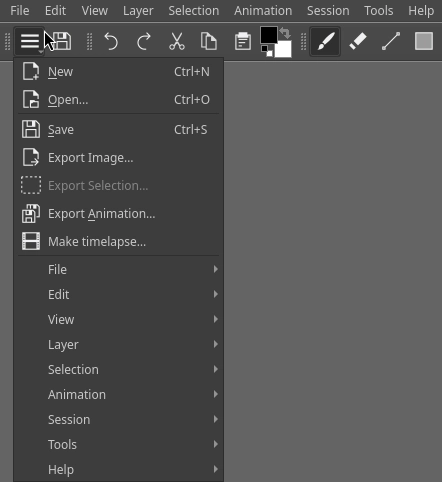Open the Session menu in menu bar

point(328,11)
